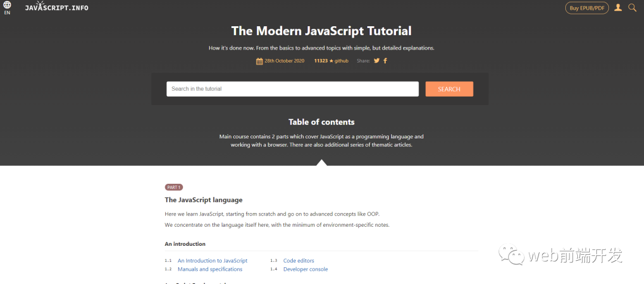Click the section number 1.3

pyautogui.click(x=274, y=261)
